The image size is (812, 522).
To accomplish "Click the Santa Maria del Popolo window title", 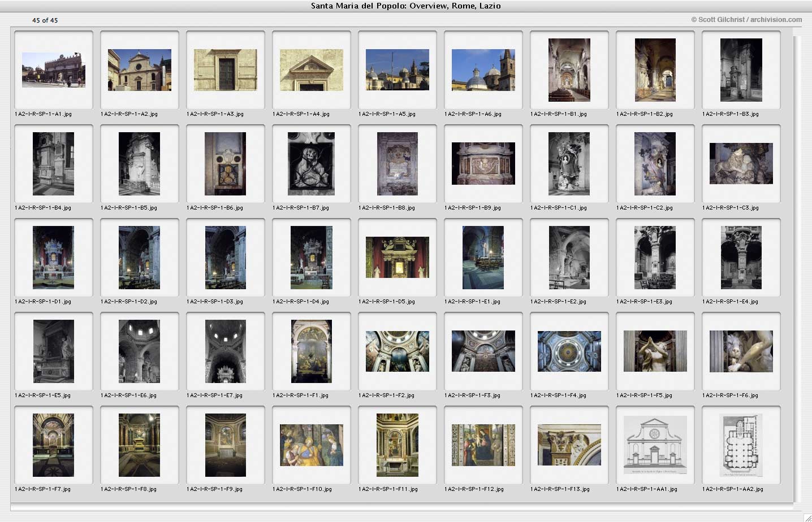I will [406, 6].
